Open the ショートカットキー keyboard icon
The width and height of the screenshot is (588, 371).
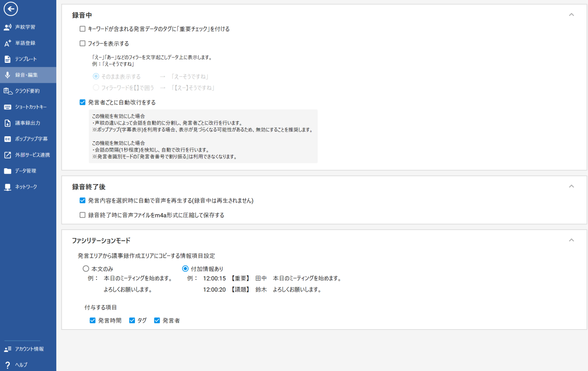tap(8, 107)
